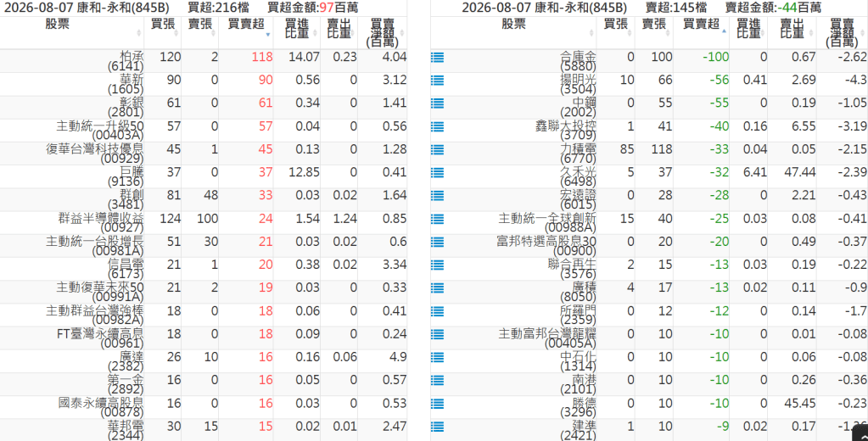Screen dimensions: 868x441
Task: Click the 47.44 sell ratio of 久禾光
Action: 800,173
